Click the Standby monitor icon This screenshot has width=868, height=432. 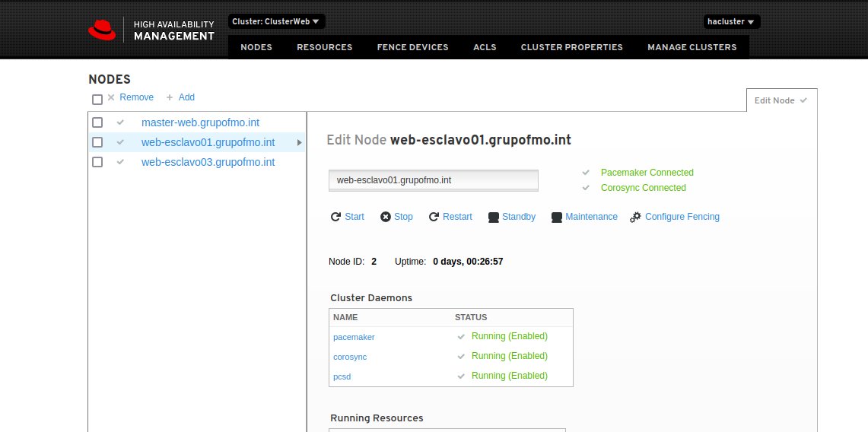point(494,218)
